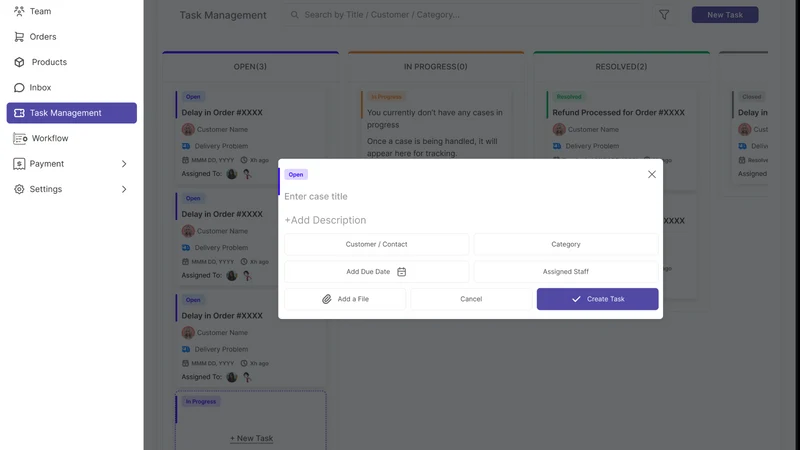Click the customer avatar on third Open card
Screen dimensions: 800x450
[188, 333]
